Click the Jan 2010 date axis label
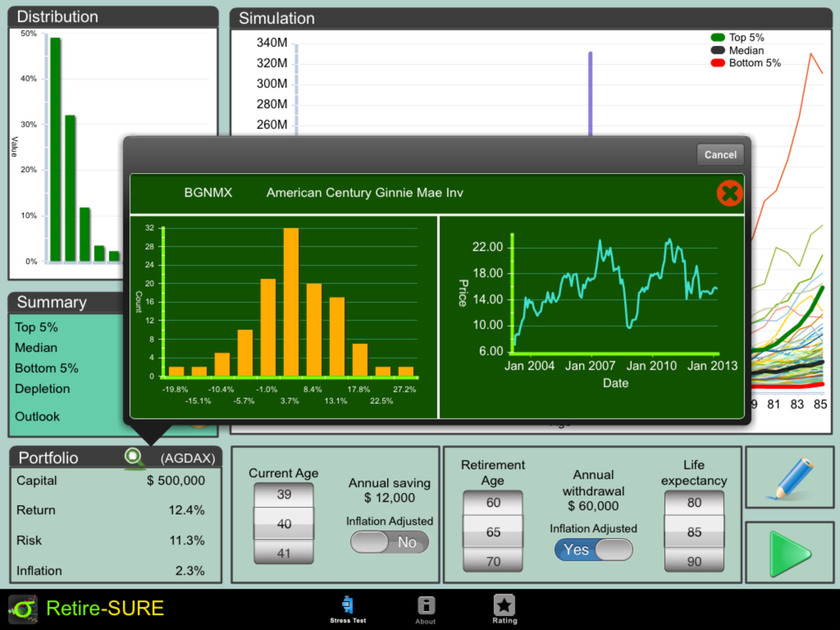The image size is (840, 630). pyautogui.click(x=651, y=365)
